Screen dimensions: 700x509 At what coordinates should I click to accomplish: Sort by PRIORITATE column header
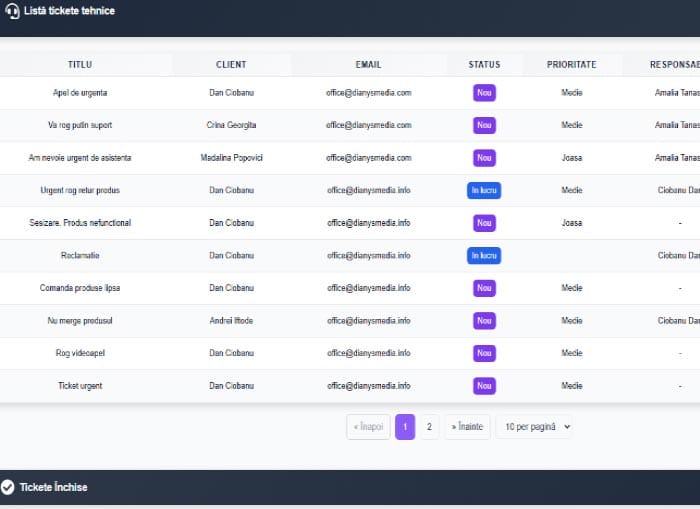(x=572, y=65)
